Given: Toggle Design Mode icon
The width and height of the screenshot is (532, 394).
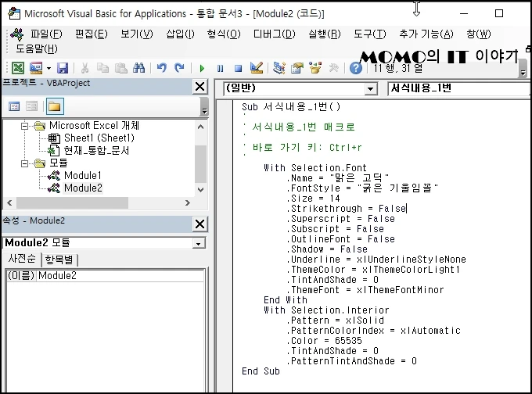Looking at the screenshot, I should point(257,68).
